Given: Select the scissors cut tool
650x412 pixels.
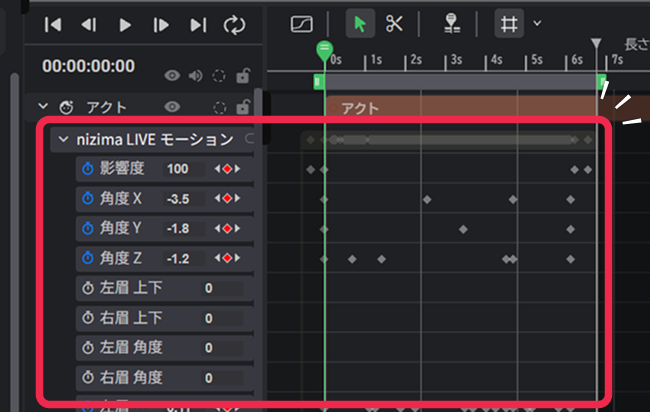Looking at the screenshot, I should coord(394,24).
